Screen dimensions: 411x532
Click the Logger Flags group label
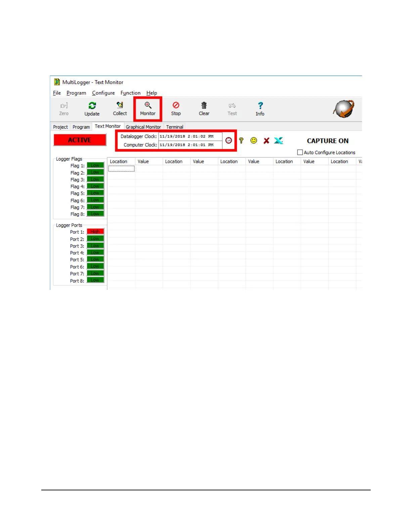click(69, 159)
